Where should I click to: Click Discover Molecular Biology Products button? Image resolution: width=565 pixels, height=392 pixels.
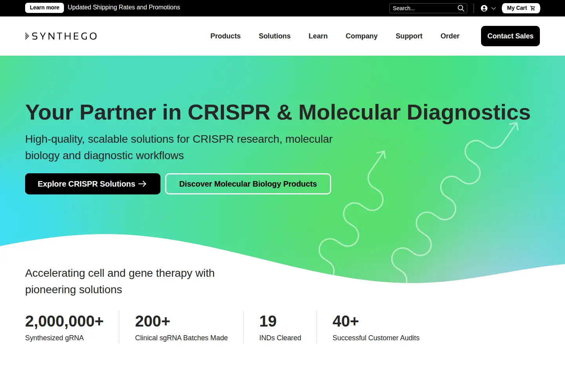[x=248, y=184]
